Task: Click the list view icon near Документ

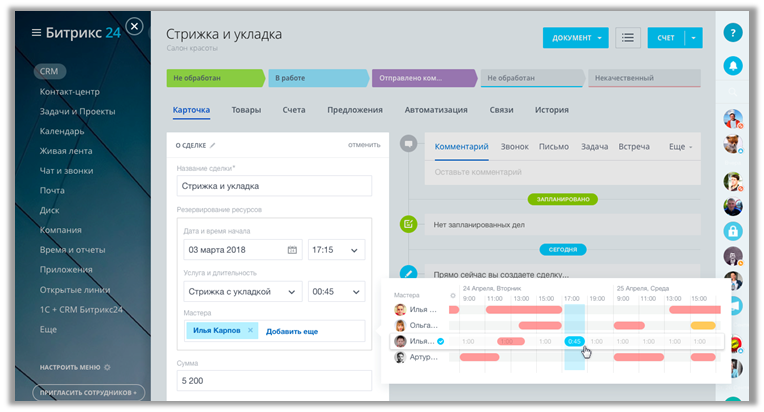Action: click(628, 37)
